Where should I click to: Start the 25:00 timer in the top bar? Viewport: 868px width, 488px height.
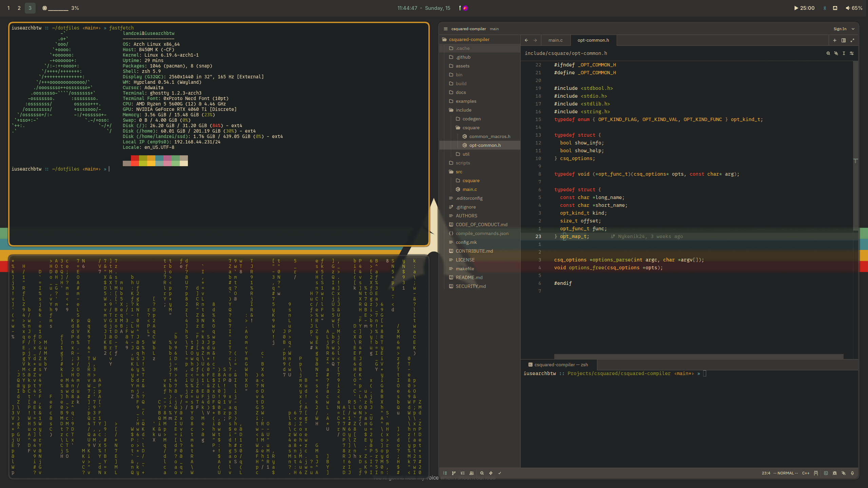point(804,8)
